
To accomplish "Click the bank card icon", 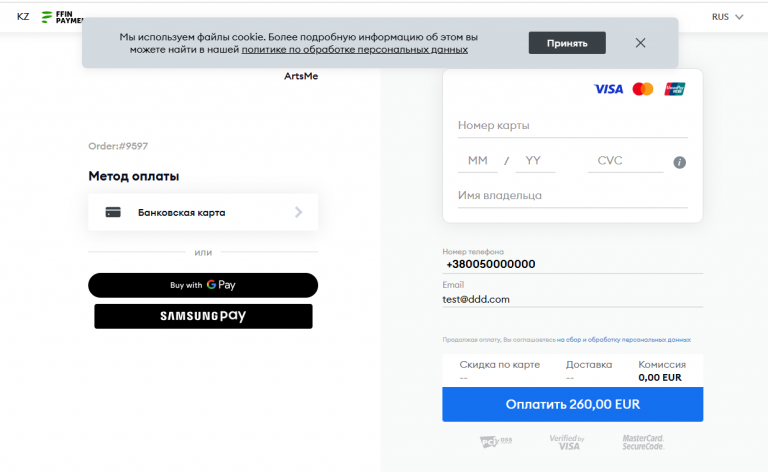I will click(x=114, y=212).
